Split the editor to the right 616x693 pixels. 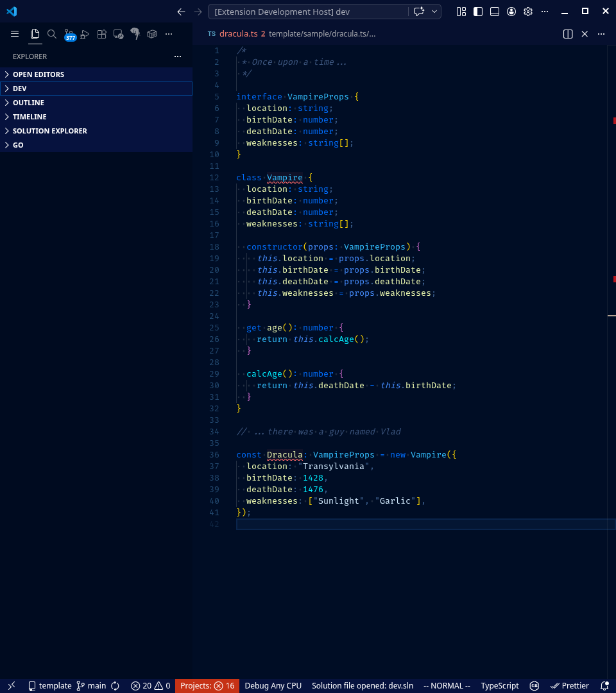click(568, 34)
